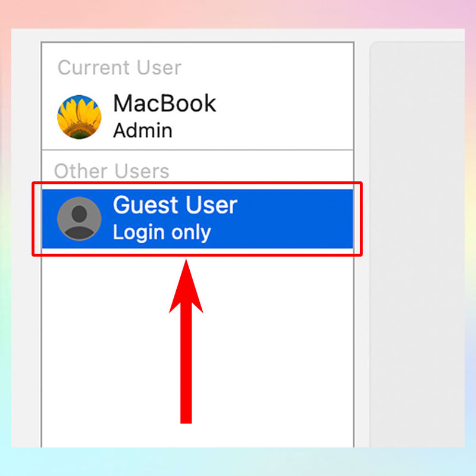Click the sunflower profile picture of MacBook
The width and height of the screenshot is (476, 476).
click(79, 117)
